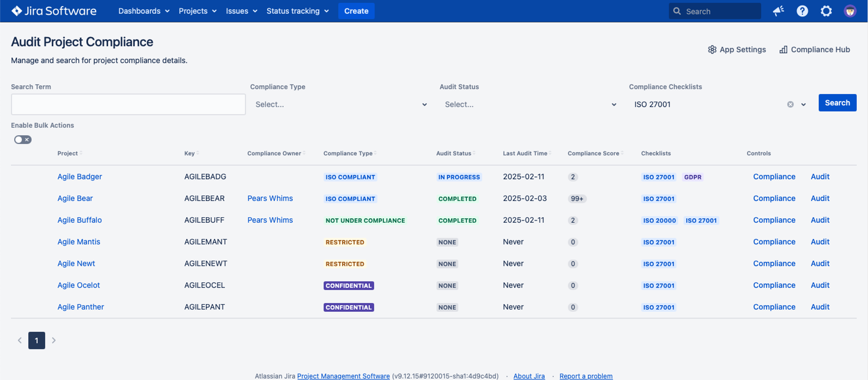
Task: Open the Status tracking menu
Action: 297,11
